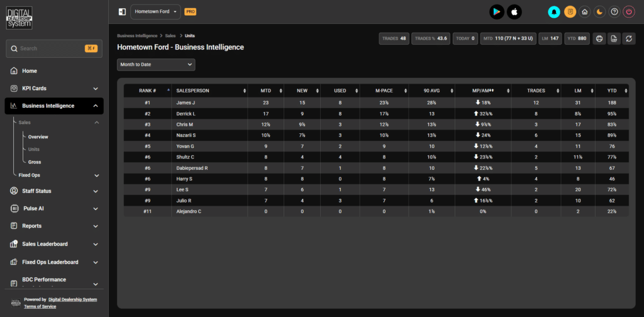The image size is (644, 317).
Task: Toggle the sidebar collapse icon
Action: (122, 12)
